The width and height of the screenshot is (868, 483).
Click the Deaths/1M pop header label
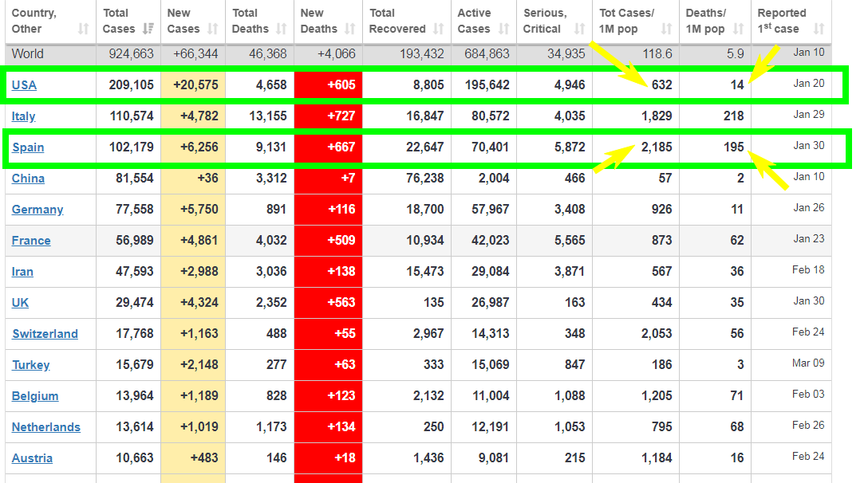pos(706,21)
